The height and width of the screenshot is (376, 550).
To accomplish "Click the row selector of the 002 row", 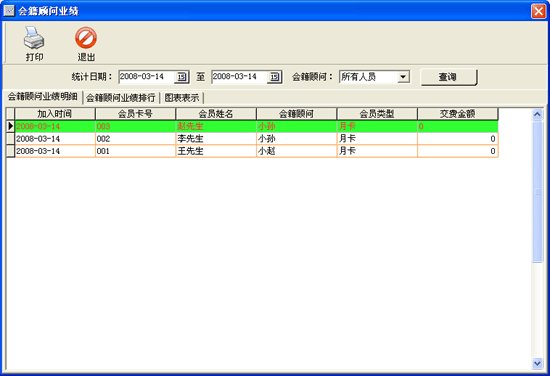I will [11, 139].
